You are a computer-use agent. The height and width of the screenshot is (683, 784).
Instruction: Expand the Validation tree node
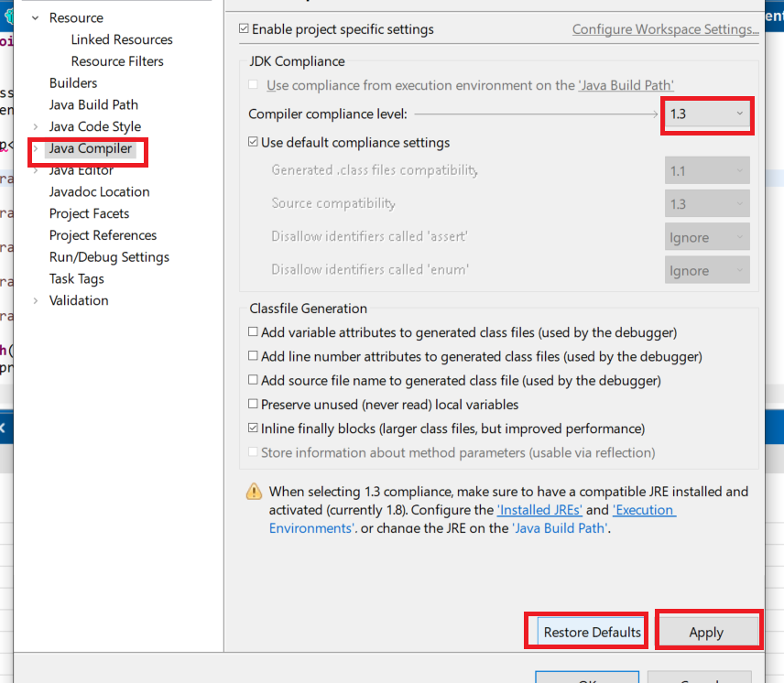click(36, 300)
